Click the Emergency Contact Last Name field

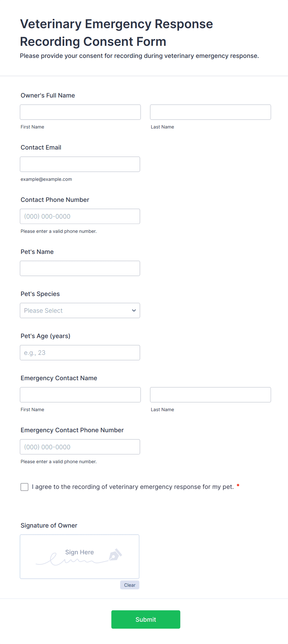coord(210,395)
